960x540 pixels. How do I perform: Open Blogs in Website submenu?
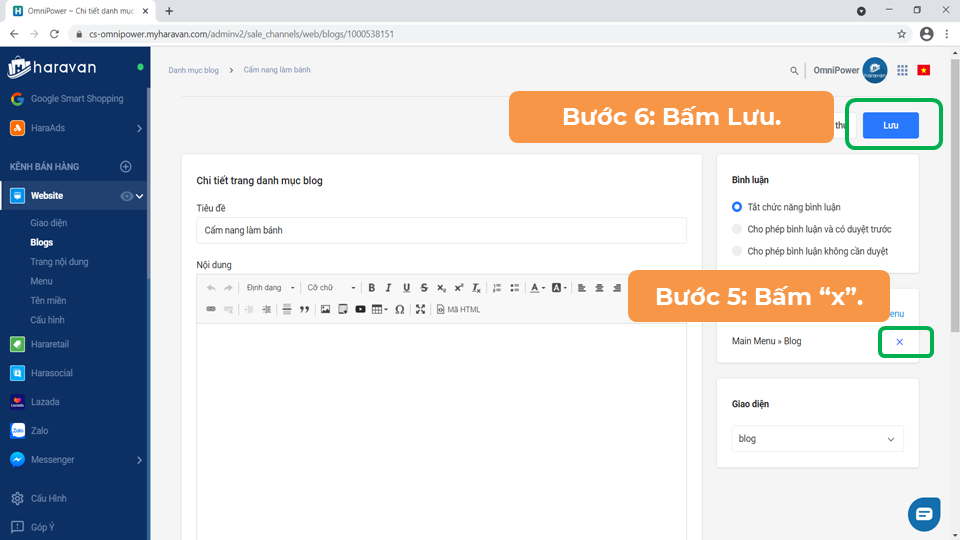click(x=42, y=242)
